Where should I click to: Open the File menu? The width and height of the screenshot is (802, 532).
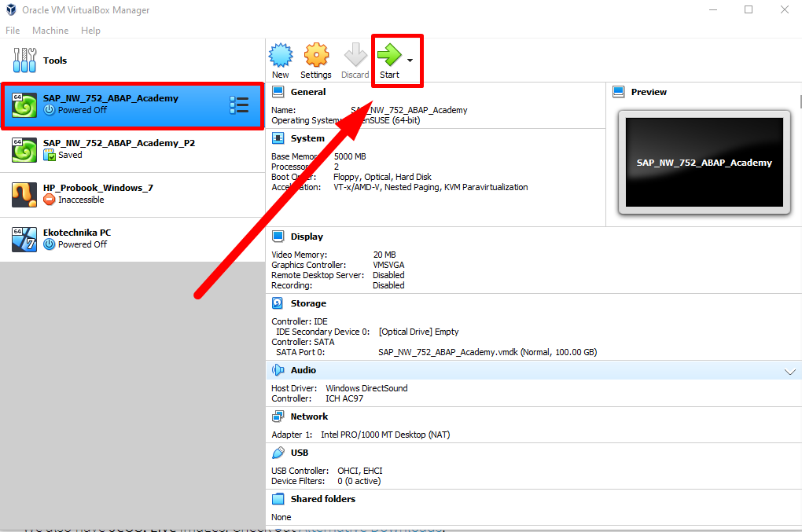[13, 31]
